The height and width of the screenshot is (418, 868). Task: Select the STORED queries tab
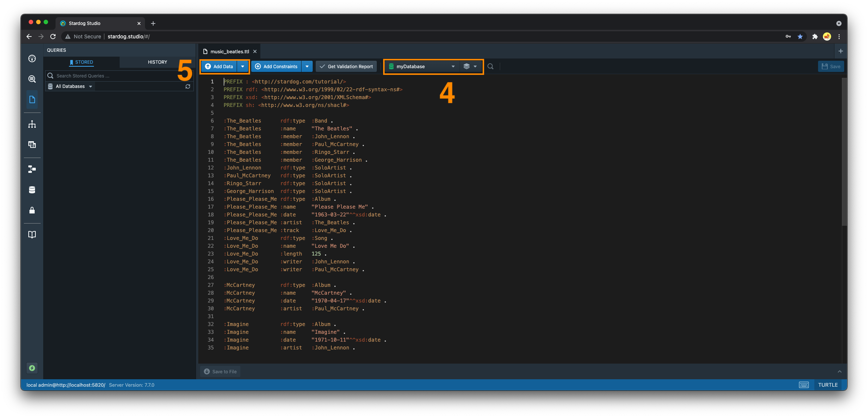pos(82,62)
